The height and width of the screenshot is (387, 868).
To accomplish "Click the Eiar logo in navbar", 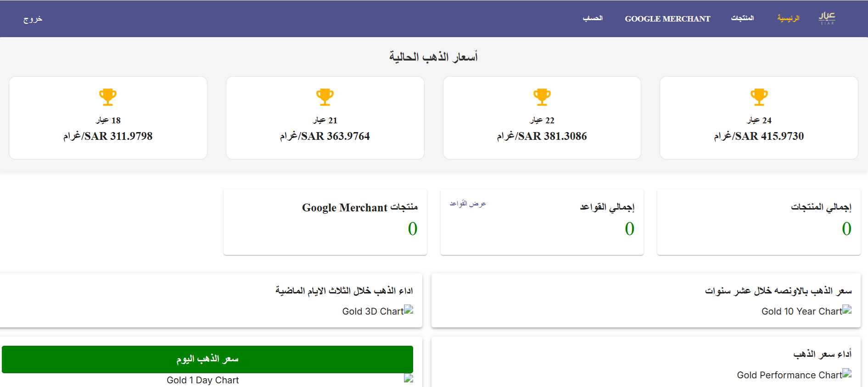I will [x=827, y=18].
